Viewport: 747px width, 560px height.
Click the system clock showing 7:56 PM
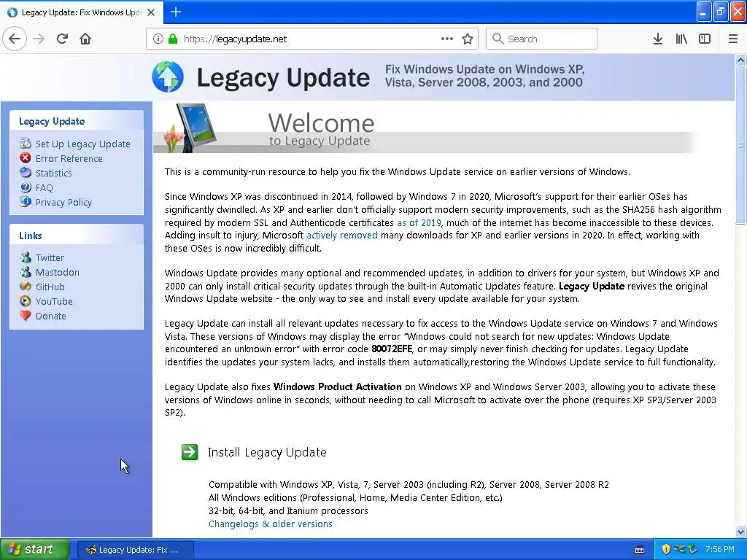click(720, 550)
